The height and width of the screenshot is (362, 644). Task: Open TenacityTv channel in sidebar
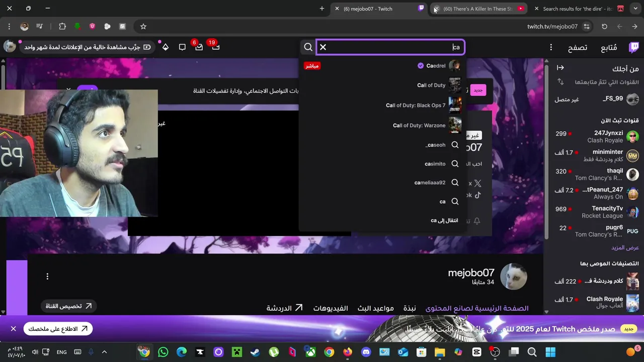click(x=596, y=212)
